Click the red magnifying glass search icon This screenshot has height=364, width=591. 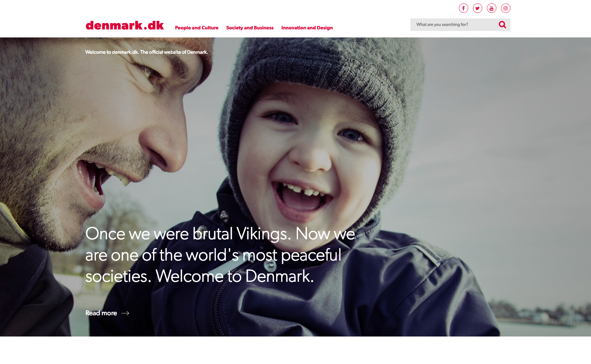click(502, 24)
